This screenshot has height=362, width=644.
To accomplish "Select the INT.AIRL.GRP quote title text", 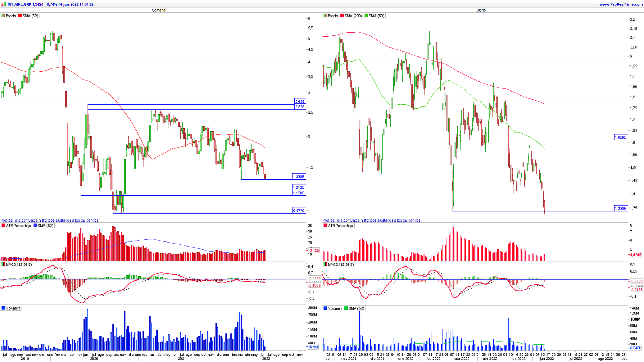I will 51,4.
